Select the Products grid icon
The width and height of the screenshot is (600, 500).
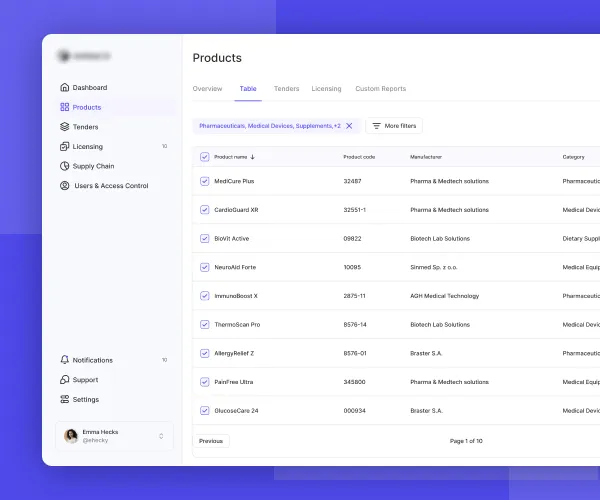[65, 107]
